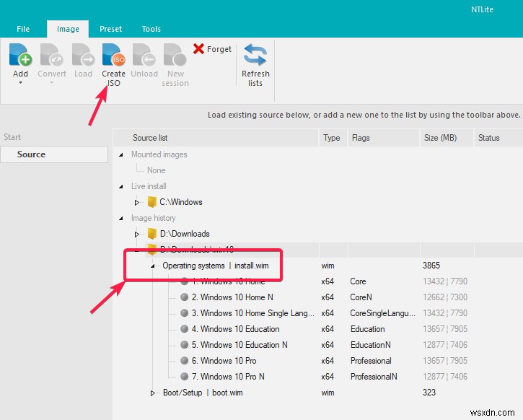Select 7. Windows 10 Pro N
This screenshot has width=523, height=420.
(228, 376)
